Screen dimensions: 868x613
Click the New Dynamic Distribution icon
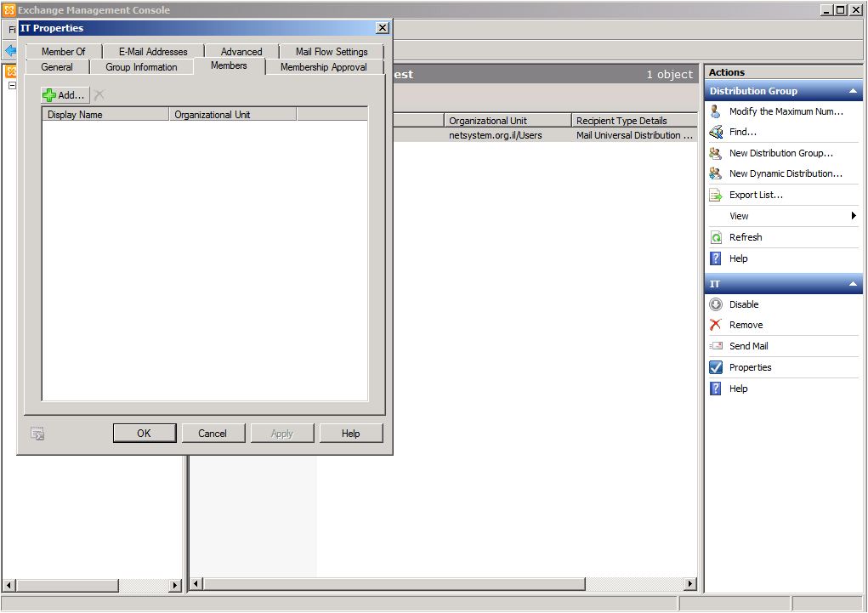[x=715, y=173]
